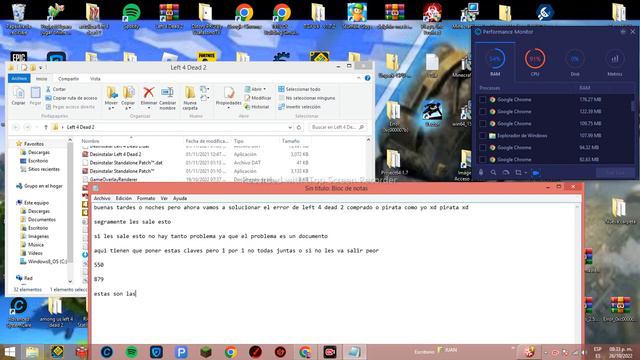Open File Explorer taskbar icon

pyautogui.click(x=32, y=352)
